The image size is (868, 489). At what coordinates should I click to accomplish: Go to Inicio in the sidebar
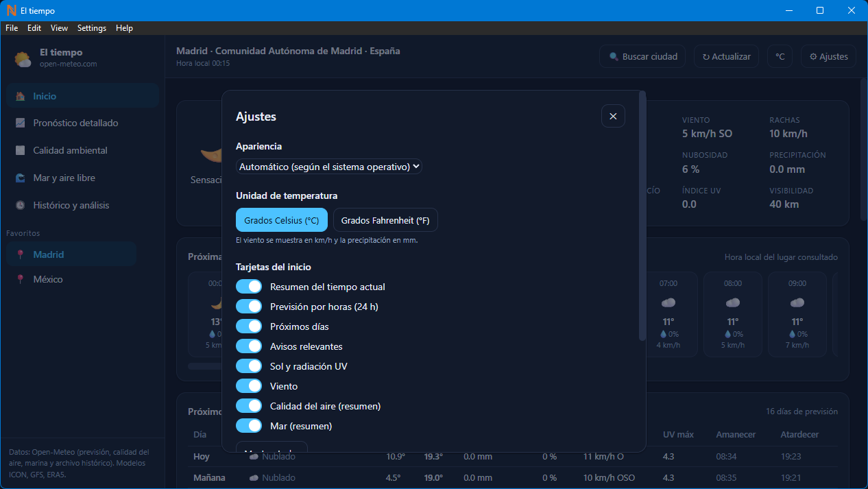83,96
